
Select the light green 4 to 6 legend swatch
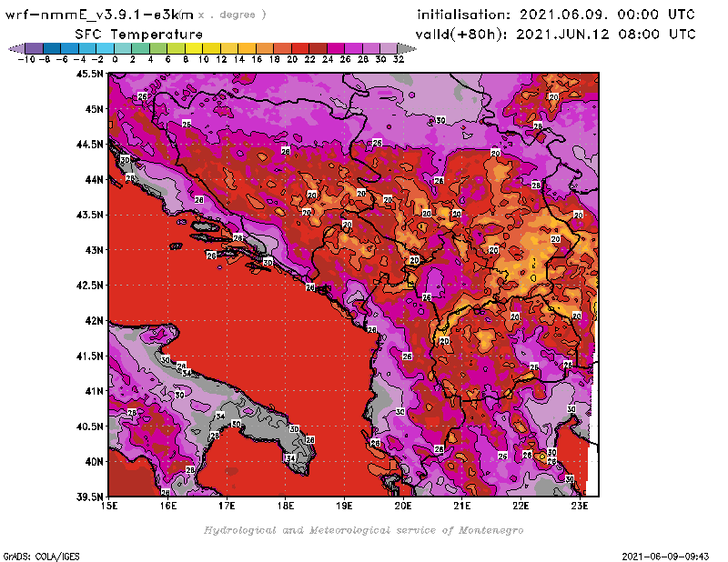pyautogui.click(x=158, y=48)
